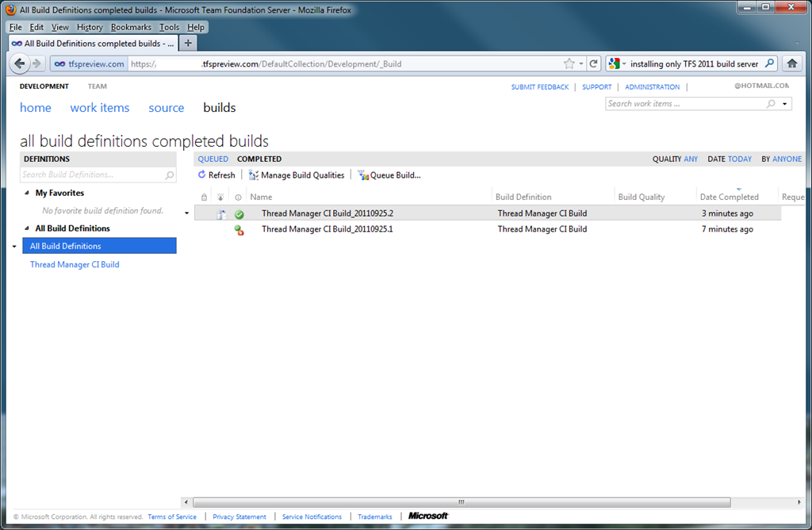Open the Bookmarks menu in Firefox
812x530 pixels.
point(131,27)
